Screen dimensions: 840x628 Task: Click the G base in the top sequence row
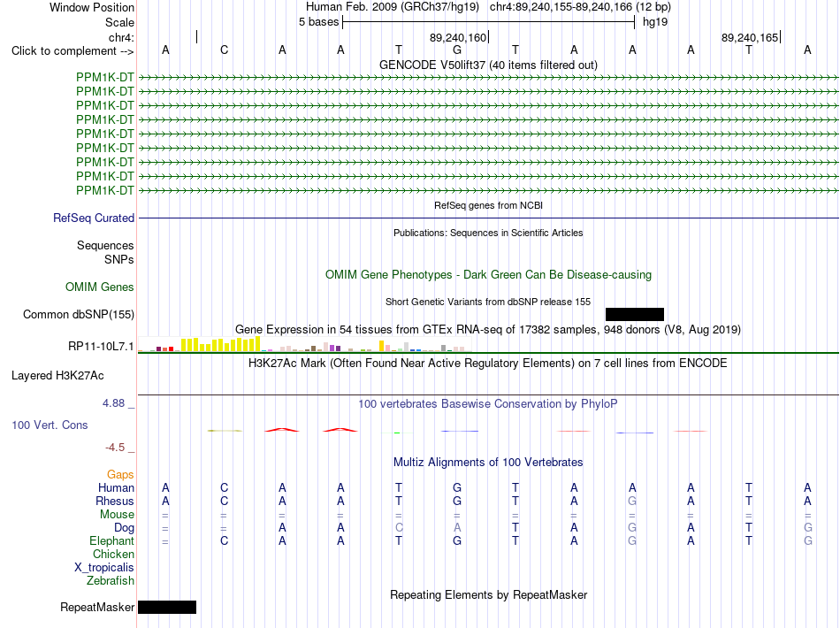click(457, 50)
